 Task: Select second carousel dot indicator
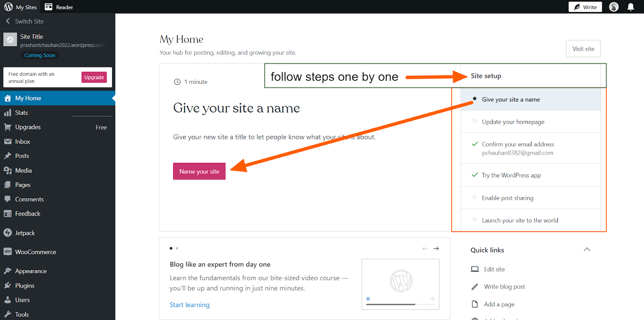coord(177,248)
